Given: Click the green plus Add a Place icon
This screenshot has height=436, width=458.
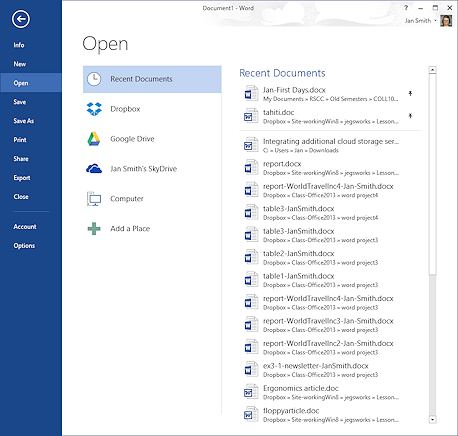Looking at the screenshot, I should click(x=94, y=229).
